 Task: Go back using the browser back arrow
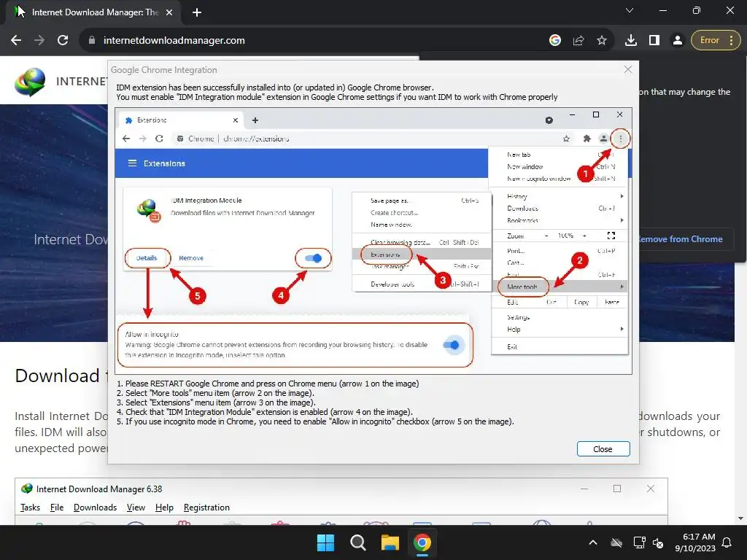(x=16, y=41)
